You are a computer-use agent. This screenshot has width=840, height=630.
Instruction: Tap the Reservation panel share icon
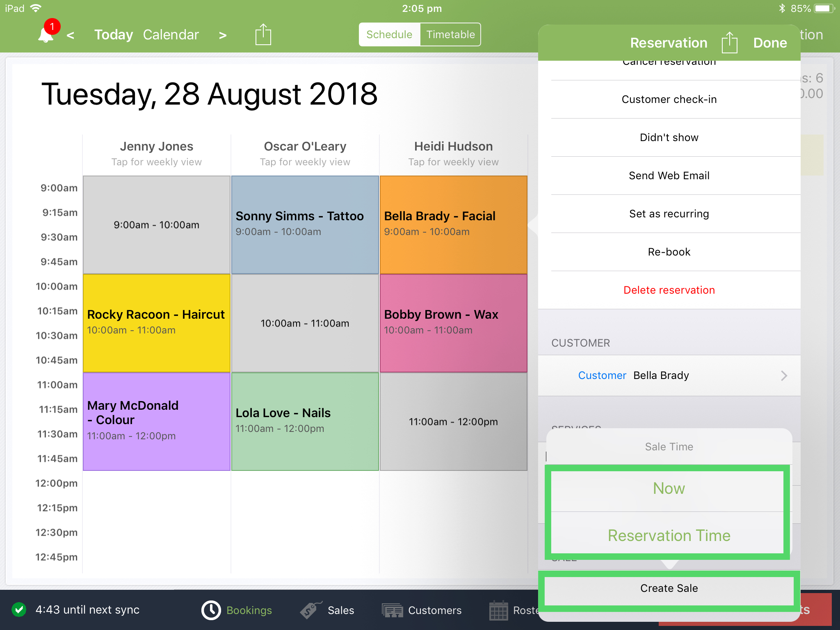729,43
